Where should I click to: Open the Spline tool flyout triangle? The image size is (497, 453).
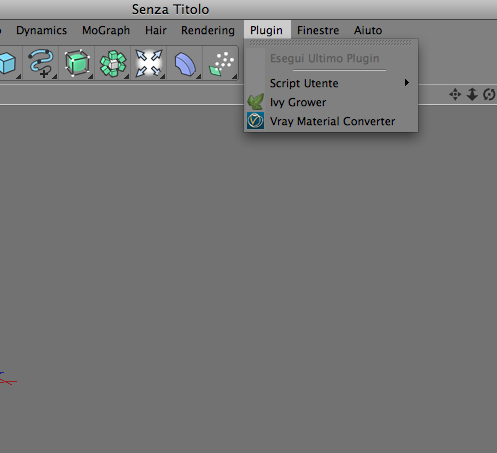[x=55, y=77]
